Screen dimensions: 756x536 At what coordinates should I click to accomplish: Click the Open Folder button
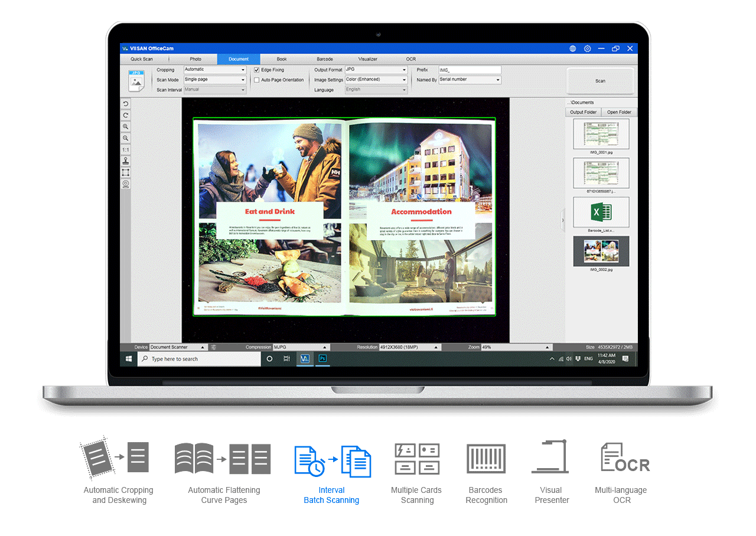(x=619, y=112)
